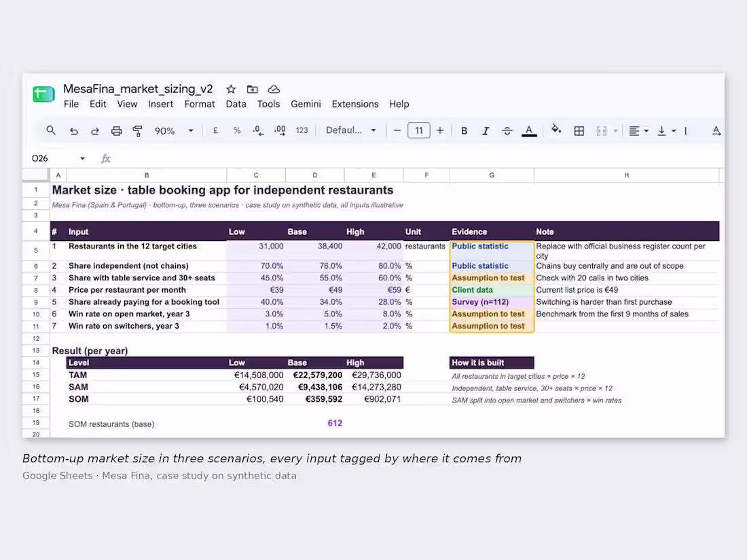The image size is (747, 560).
Task: Select the SOM restaurants value 612
Action: (x=315, y=424)
